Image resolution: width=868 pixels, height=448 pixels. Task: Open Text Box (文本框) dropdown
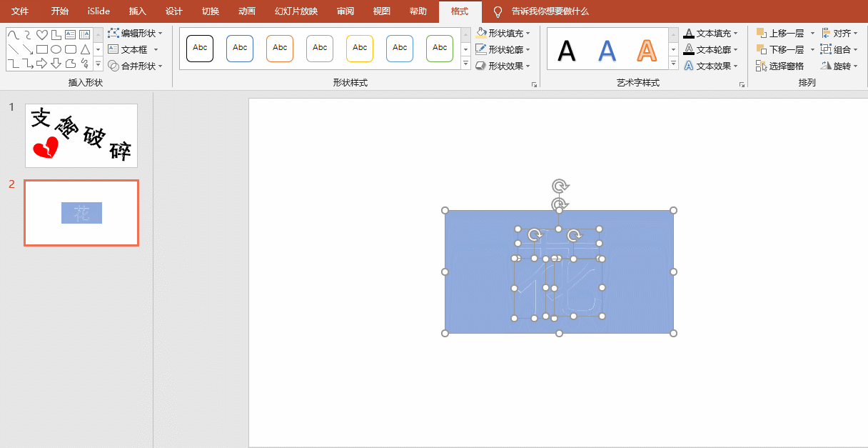tap(133, 49)
